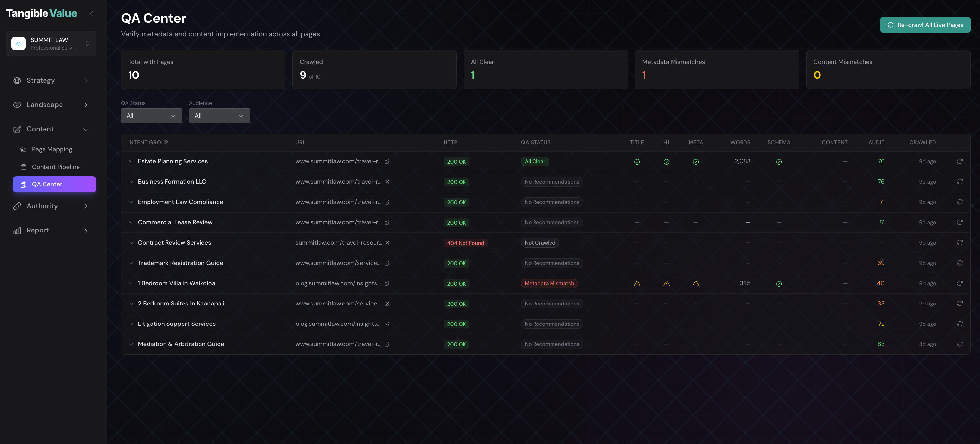Open Content Pipeline via its calendar icon
Screen dimensions: 980x444
tap(23, 167)
